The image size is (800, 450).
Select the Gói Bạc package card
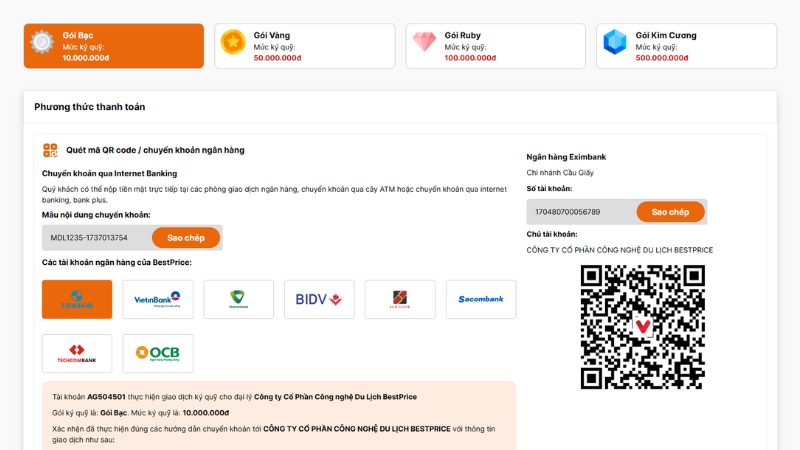click(114, 46)
